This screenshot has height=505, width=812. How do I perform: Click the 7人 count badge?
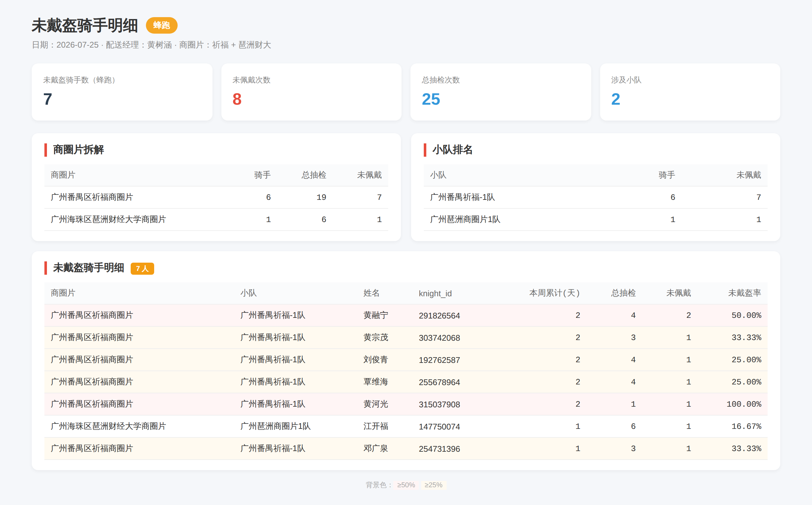[142, 269]
